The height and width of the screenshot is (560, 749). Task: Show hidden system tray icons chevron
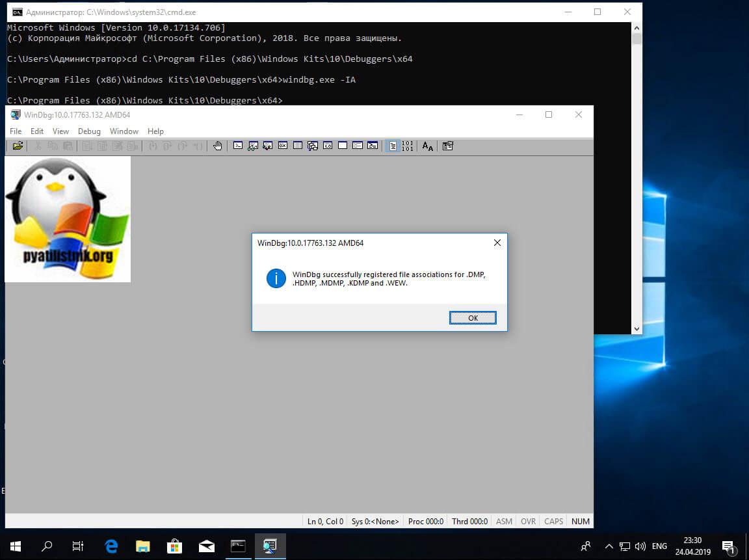click(609, 546)
